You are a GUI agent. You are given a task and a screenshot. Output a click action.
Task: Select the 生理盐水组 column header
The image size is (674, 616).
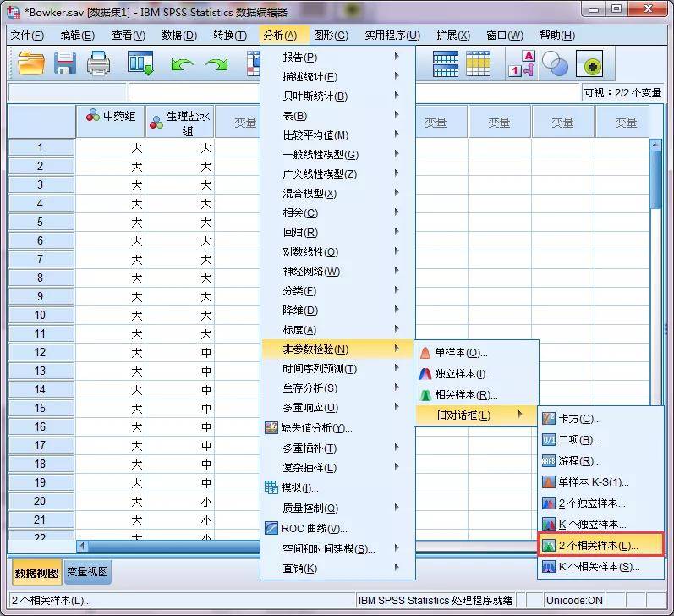coord(180,121)
